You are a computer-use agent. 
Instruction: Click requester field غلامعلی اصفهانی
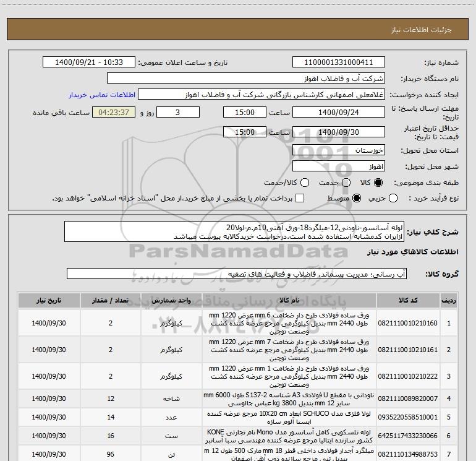click(x=261, y=95)
